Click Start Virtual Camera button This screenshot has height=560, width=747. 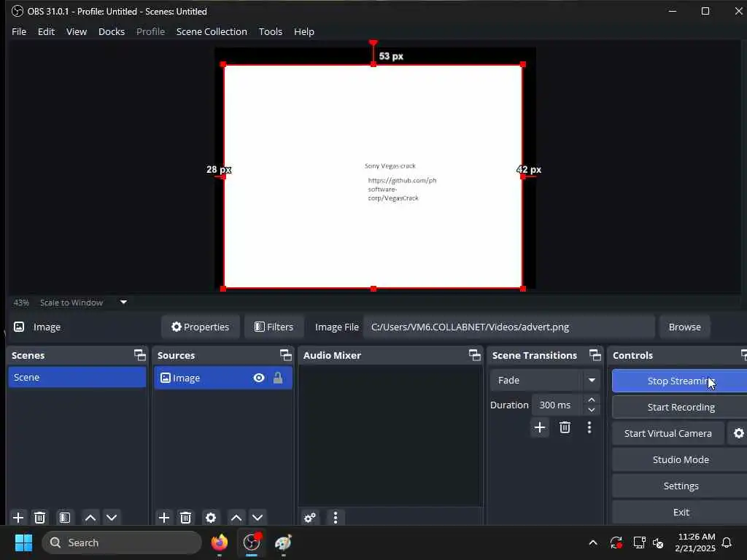click(668, 433)
